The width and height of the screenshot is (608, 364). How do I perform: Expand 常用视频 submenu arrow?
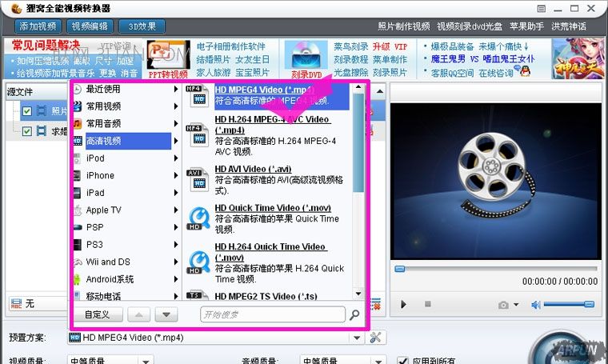pos(176,106)
